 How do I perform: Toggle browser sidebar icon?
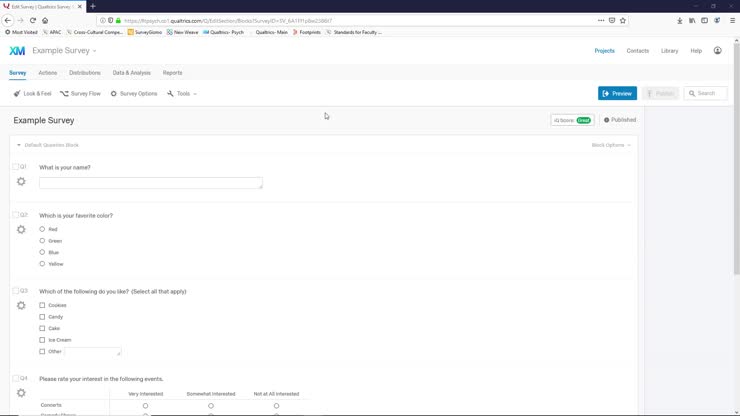(x=704, y=20)
